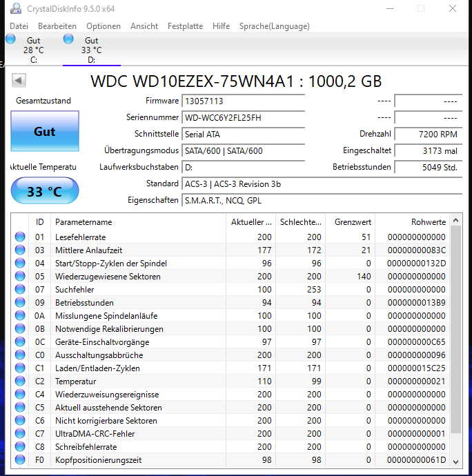Click the status orb of Nicht korrigierbare Sektoren
472x476 pixels.
point(20,420)
